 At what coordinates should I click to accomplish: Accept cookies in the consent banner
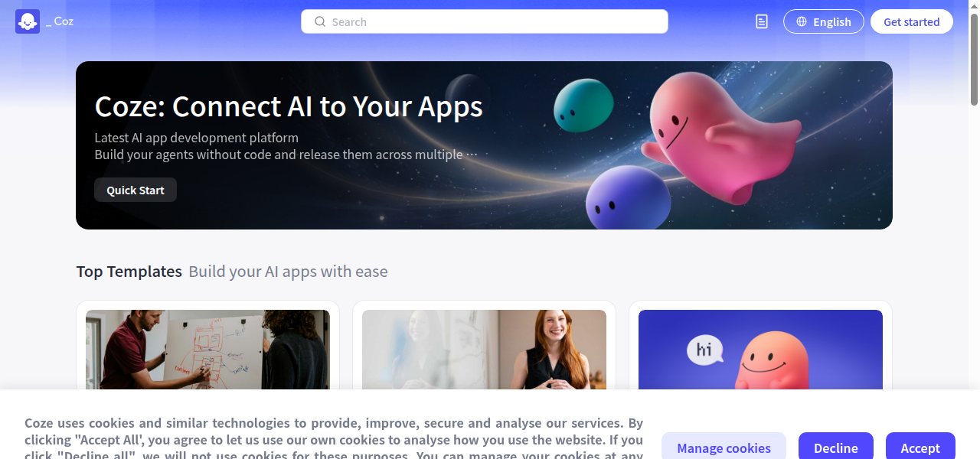(x=920, y=448)
